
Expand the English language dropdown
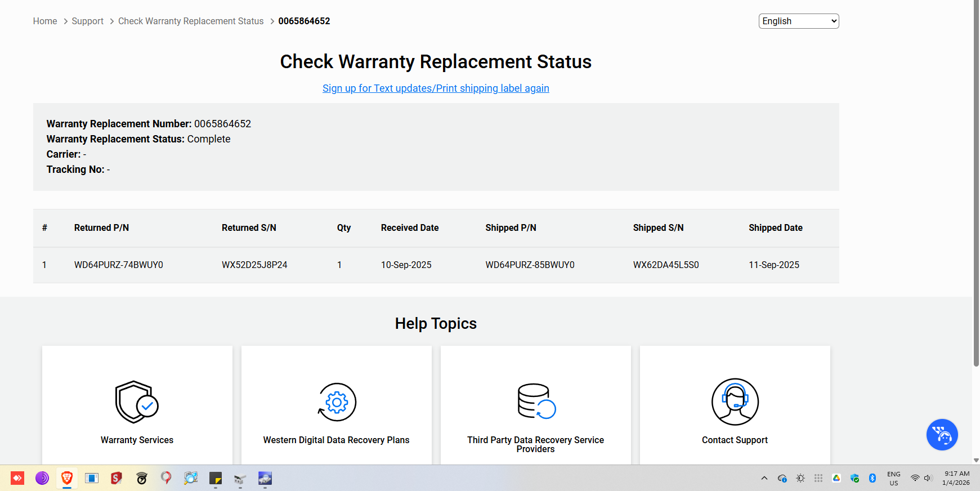point(798,21)
